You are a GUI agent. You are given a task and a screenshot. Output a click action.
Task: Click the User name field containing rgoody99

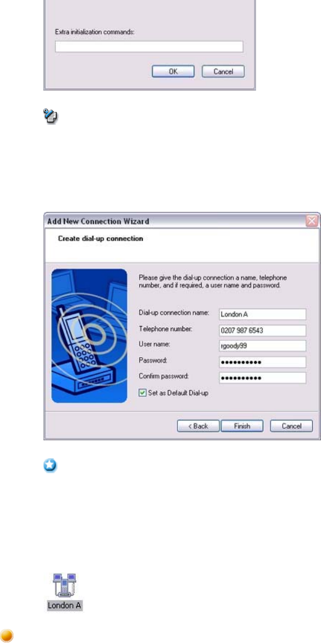point(263,346)
